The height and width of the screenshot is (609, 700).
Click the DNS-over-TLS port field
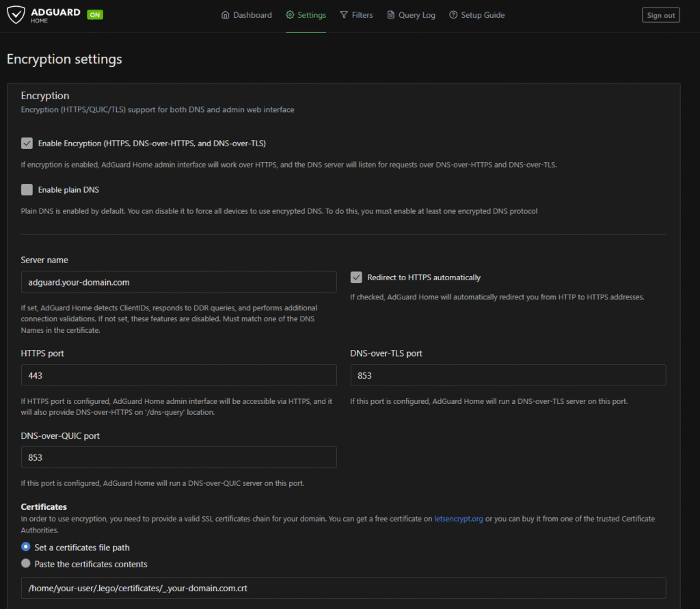click(x=508, y=375)
